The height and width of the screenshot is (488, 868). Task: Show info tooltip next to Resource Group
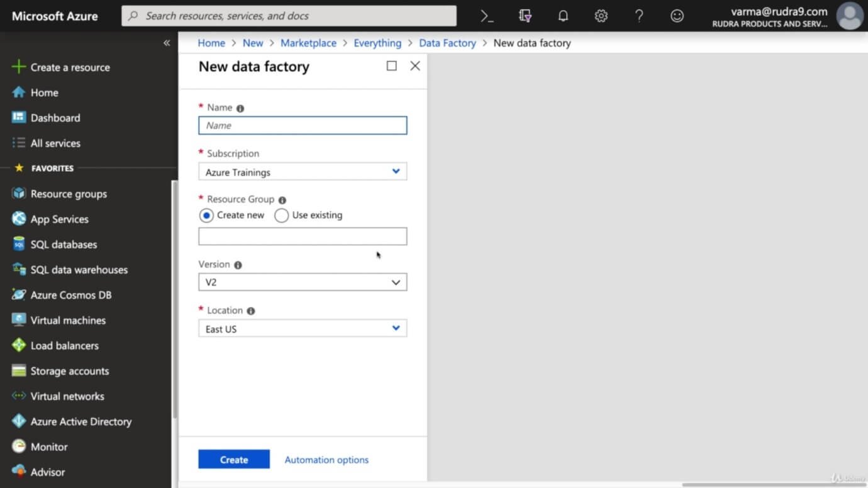[282, 200]
